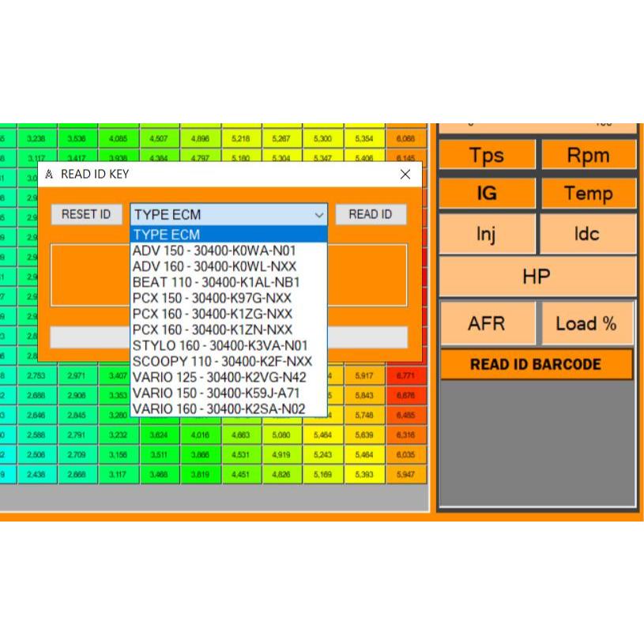Pick SCOOPY 110 - 30400-K2F-NXX

(x=229, y=361)
